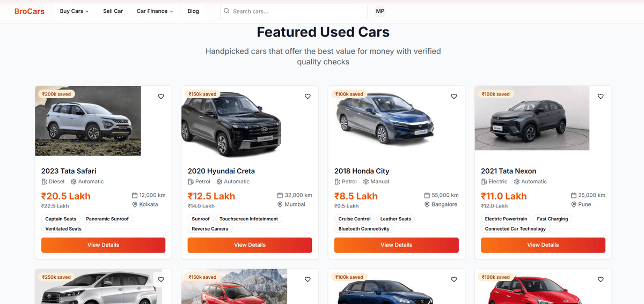Click the Manual transmission gear icon
The width and height of the screenshot is (644, 304).
[x=367, y=182]
